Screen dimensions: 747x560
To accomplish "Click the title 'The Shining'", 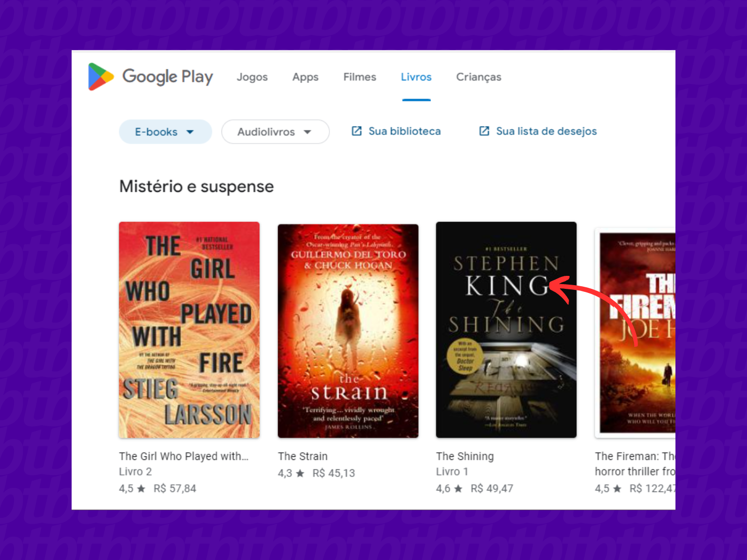I will click(465, 456).
